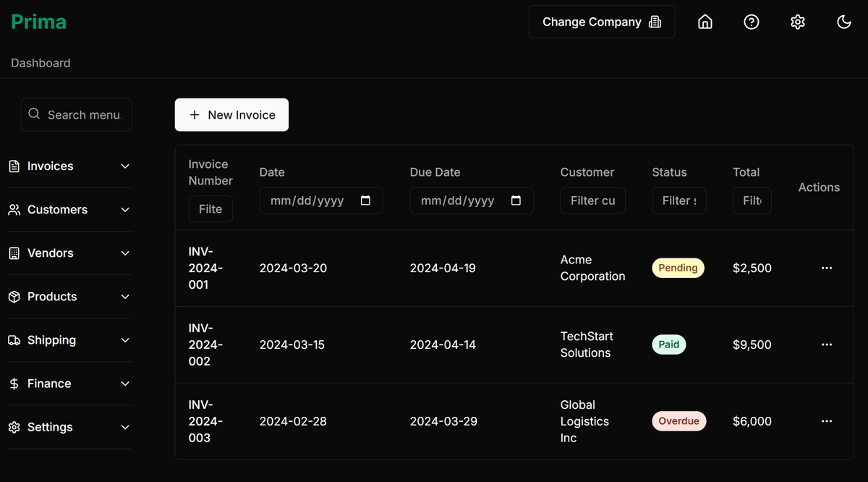Select invoice number INV-2024-001
868x482 pixels.
(206, 268)
